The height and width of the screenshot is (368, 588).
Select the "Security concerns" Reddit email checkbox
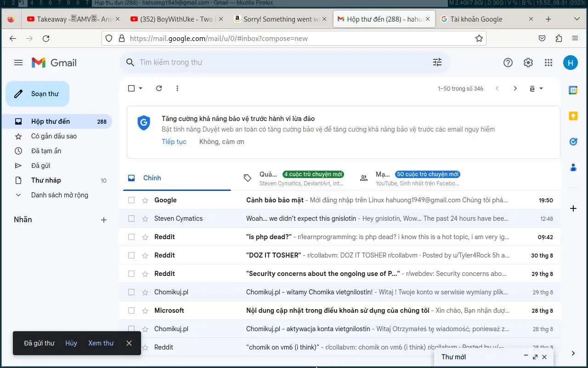pos(131,274)
